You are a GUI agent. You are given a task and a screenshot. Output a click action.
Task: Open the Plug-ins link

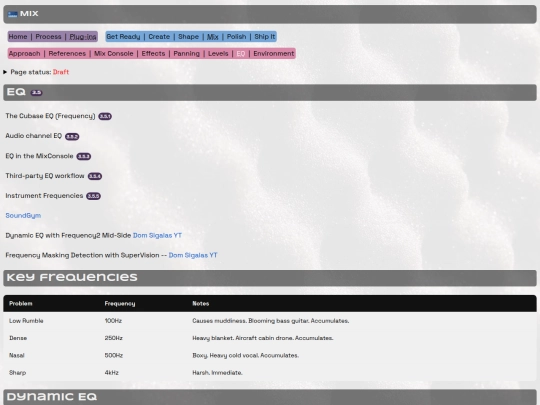(x=83, y=37)
